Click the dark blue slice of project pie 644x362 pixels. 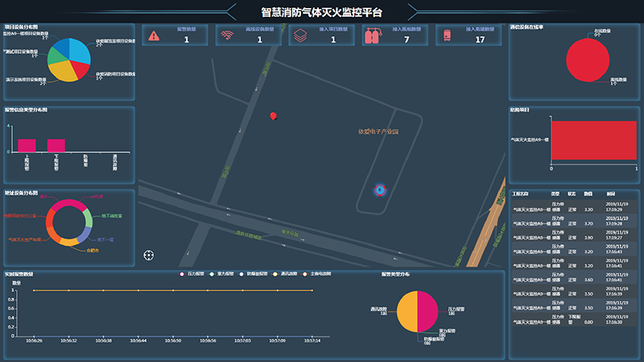click(62, 47)
